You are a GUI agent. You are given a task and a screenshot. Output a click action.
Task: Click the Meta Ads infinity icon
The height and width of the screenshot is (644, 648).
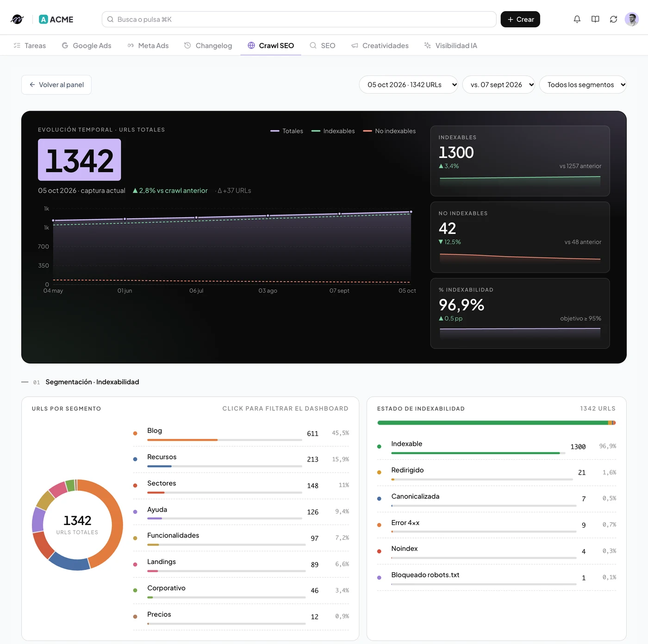(x=131, y=45)
